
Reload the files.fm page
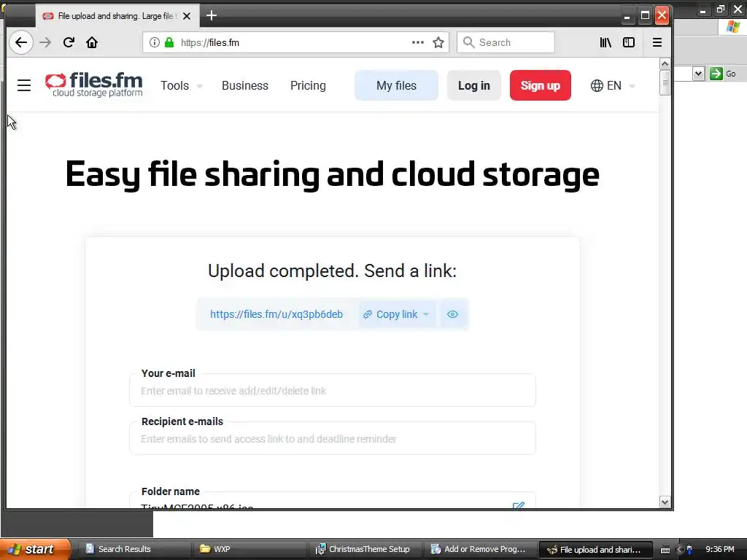click(69, 42)
